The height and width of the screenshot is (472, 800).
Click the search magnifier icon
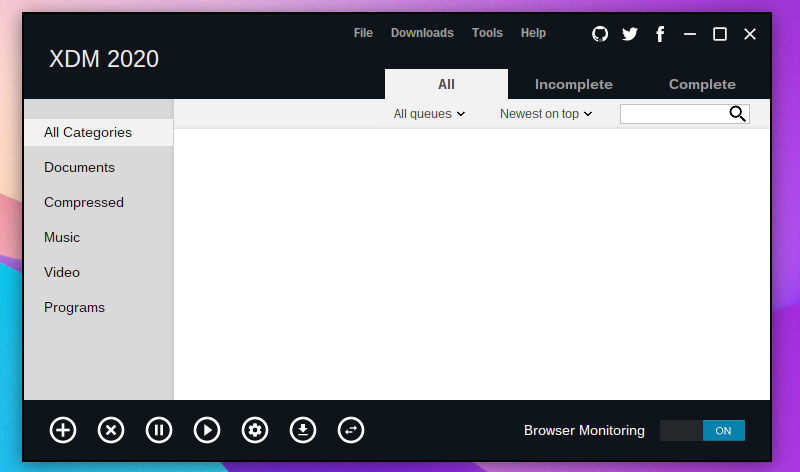(x=737, y=114)
